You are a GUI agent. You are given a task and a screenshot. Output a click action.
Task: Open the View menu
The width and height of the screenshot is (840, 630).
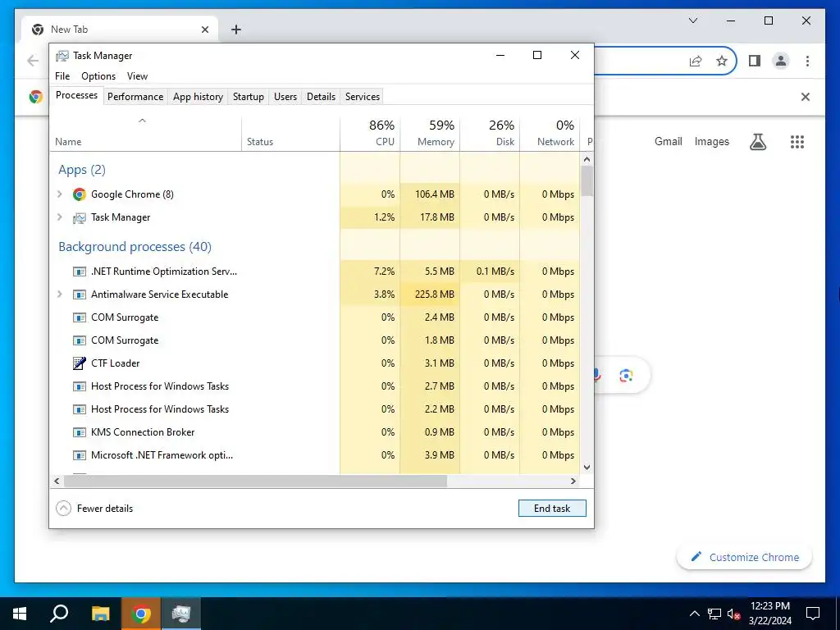click(137, 76)
